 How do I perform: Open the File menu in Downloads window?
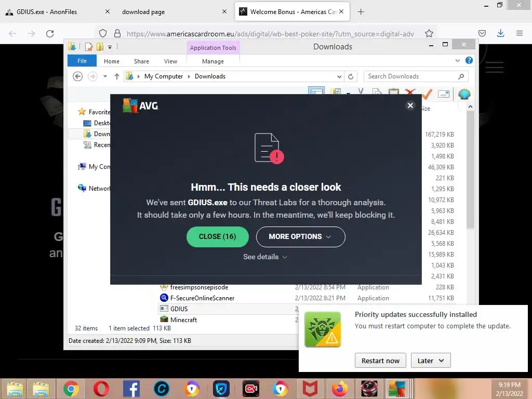(82, 61)
